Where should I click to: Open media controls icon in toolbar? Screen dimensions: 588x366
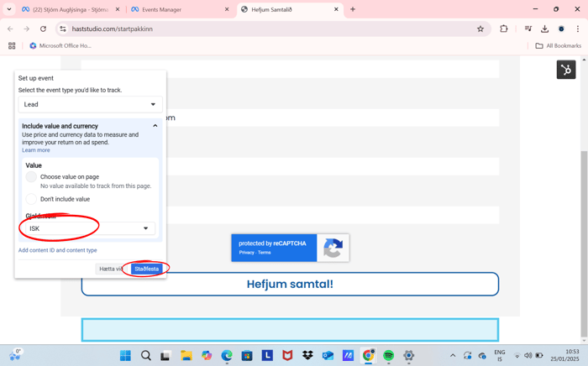point(528,29)
